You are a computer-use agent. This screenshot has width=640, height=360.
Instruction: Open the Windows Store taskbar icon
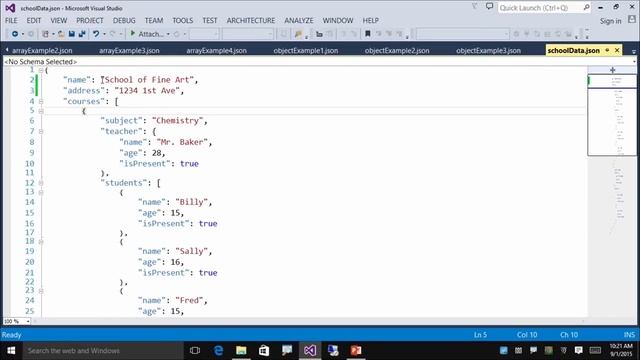coord(264,351)
